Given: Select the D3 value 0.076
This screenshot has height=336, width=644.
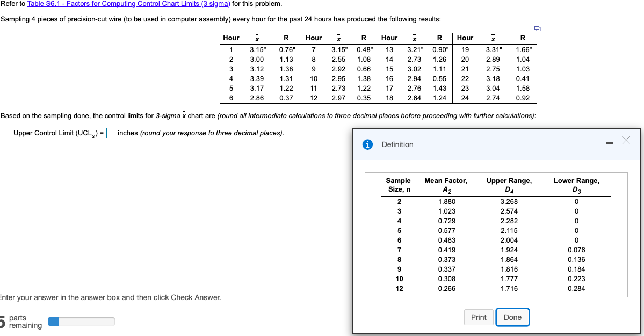Looking at the screenshot, I should point(577,250).
